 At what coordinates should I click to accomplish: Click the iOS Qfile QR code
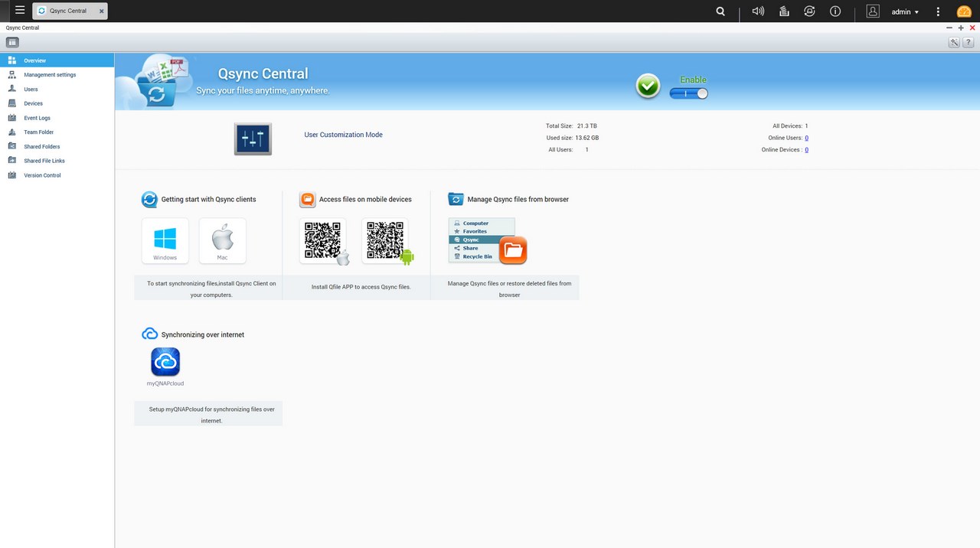click(323, 241)
